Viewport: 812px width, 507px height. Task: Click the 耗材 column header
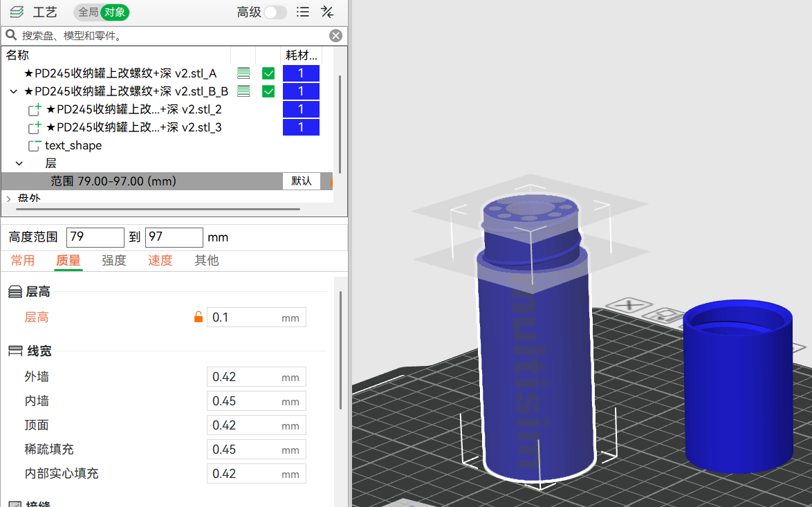pyautogui.click(x=301, y=55)
